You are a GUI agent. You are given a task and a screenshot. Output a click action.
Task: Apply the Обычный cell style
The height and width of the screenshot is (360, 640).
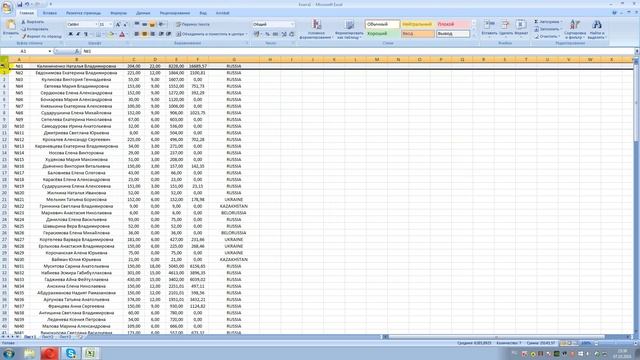coord(382,24)
